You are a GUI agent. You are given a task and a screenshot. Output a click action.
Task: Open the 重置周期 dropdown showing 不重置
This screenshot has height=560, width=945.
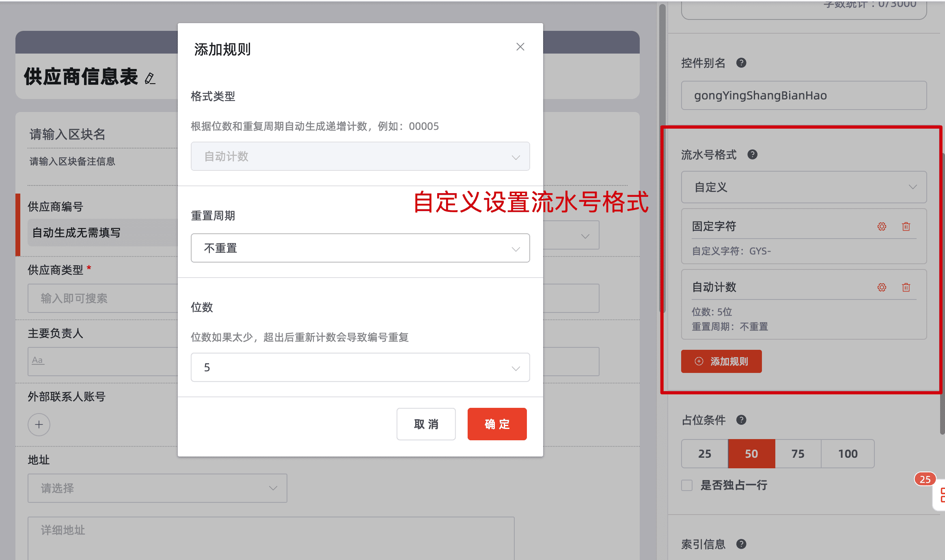(360, 248)
